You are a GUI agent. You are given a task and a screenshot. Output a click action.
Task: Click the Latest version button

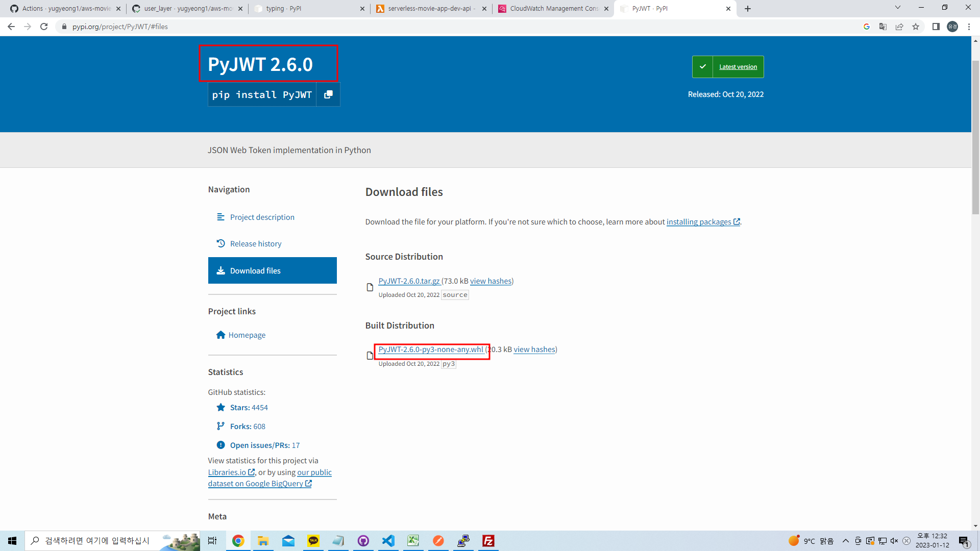tap(738, 67)
